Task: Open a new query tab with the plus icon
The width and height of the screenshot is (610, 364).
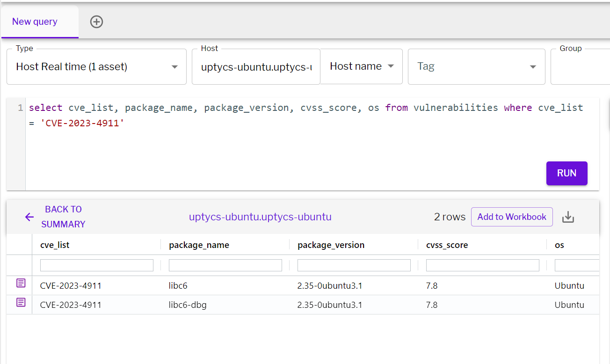Action: tap(96, 21)
